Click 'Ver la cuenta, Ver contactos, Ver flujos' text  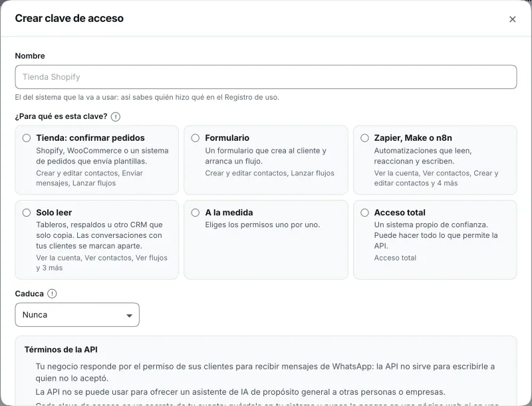tap(102, 262)
